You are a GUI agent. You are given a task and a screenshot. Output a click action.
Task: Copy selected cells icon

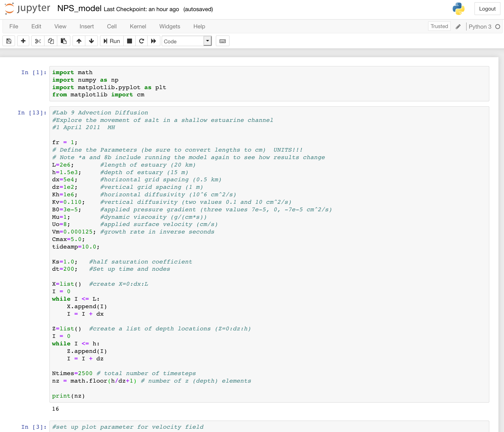(51, 41)
